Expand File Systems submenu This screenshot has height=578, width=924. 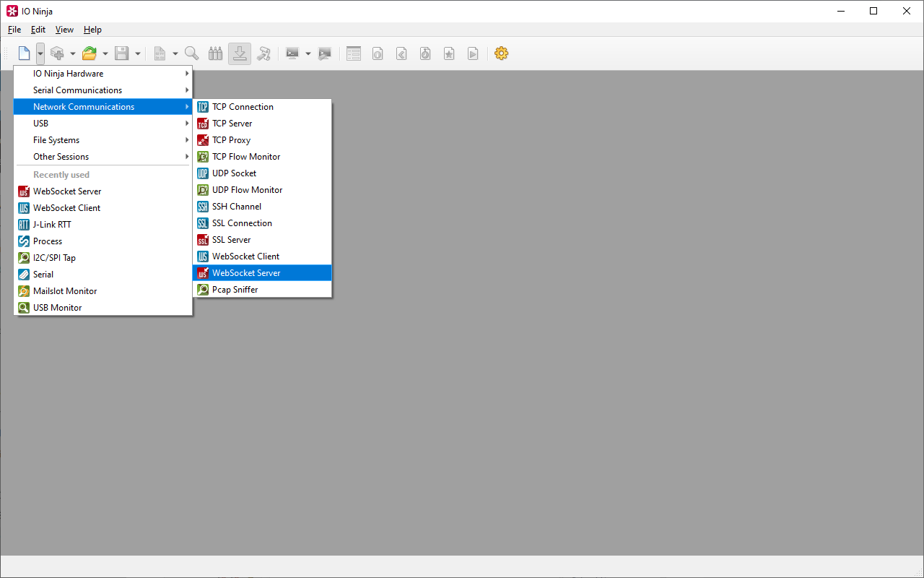click(103, 140)
